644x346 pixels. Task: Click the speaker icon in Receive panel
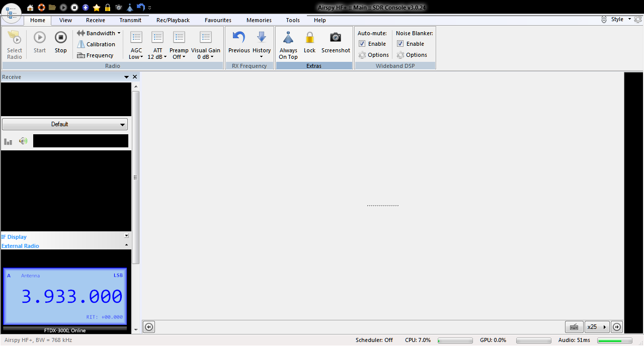click(23, 141)
